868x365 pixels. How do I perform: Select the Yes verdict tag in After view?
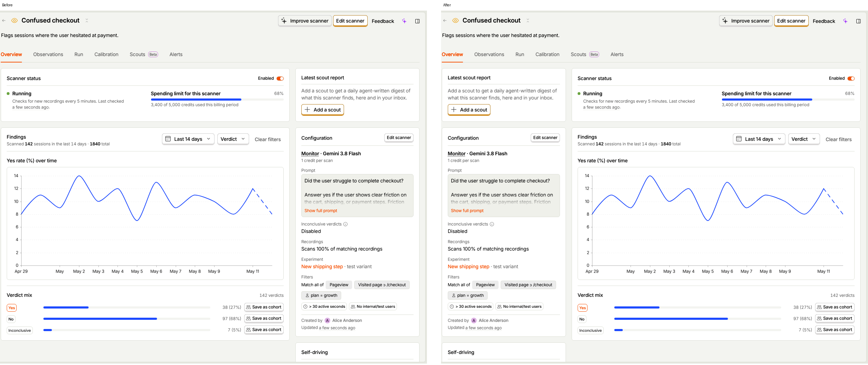pyautogui.click(x=583, y=308)
